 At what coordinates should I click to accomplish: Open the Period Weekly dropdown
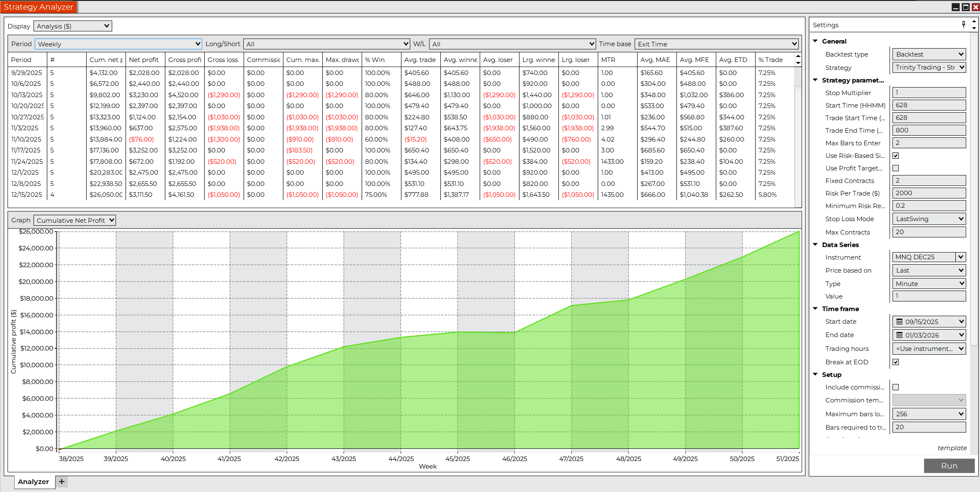click(118, 44)
